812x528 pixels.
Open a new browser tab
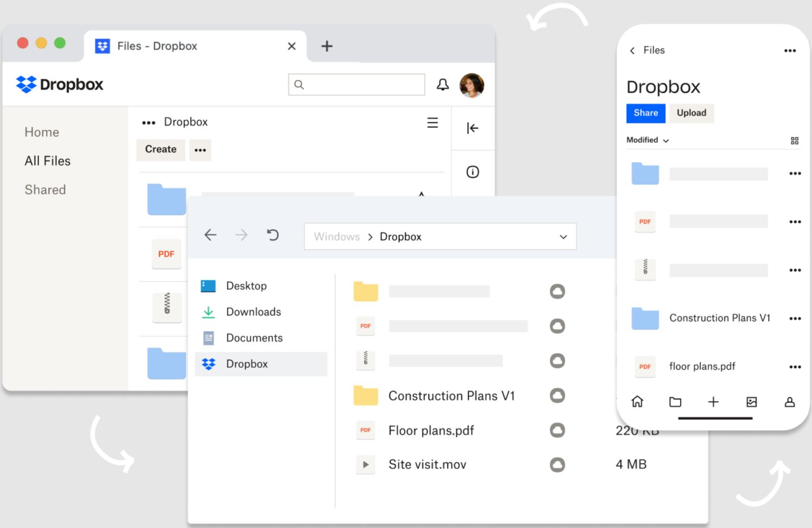[x=327, y=46]
